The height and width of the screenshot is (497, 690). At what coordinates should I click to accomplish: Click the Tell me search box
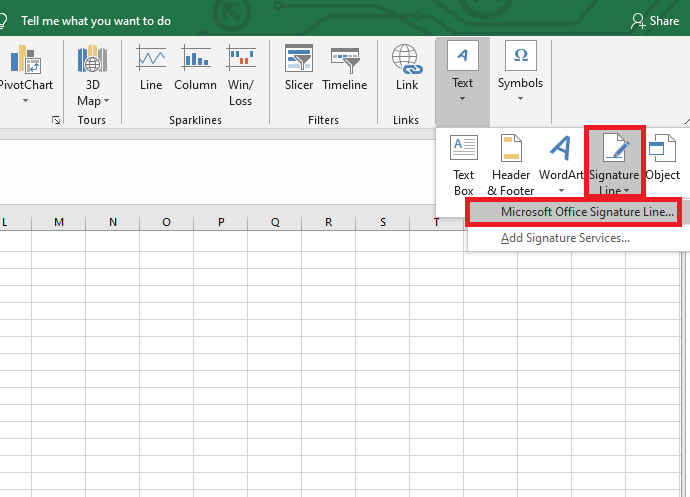coord(96,20)
